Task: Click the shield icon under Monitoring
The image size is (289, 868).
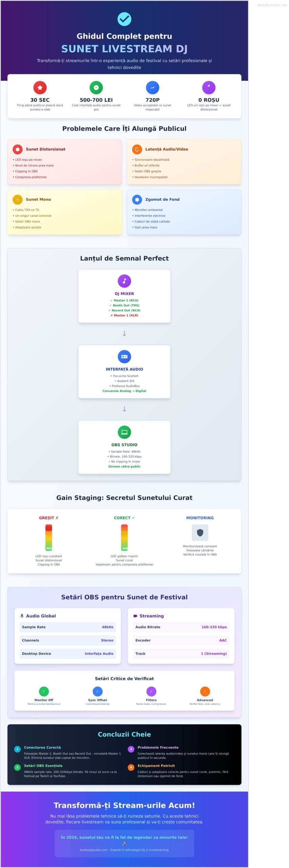Action: [200, 533]
